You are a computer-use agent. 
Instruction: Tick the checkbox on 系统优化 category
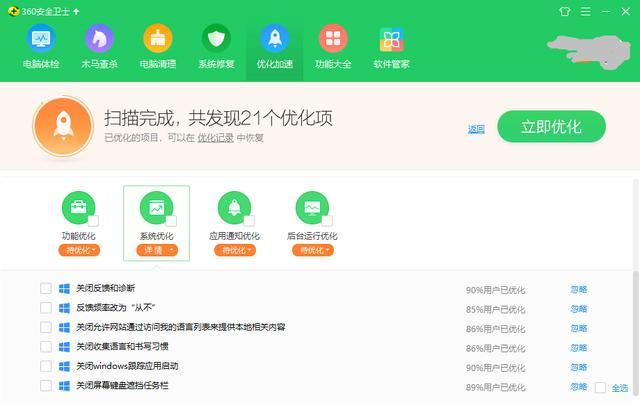coord(171,221)
